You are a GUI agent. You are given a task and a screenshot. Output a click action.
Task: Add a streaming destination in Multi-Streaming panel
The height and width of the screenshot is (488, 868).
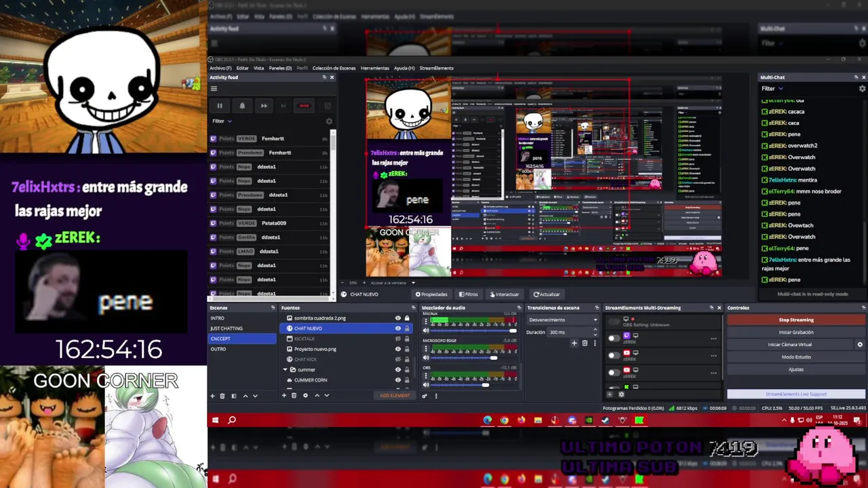(x=610, y=394)
